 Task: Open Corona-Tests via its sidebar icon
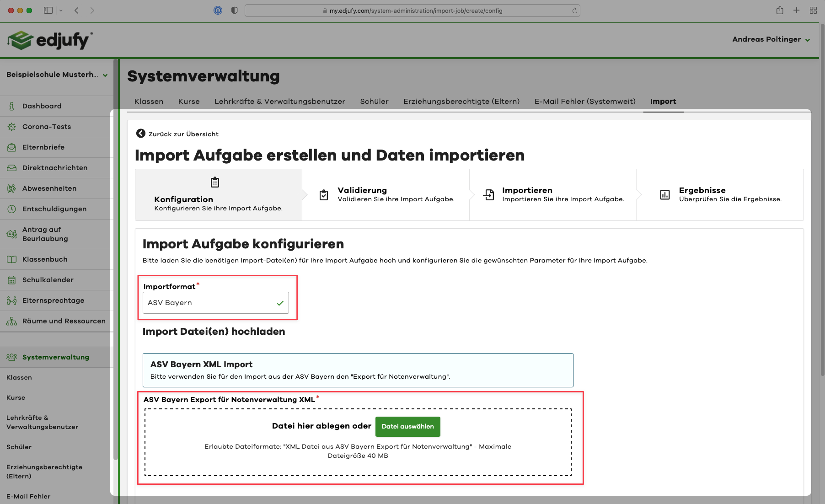tap(12, 127)
